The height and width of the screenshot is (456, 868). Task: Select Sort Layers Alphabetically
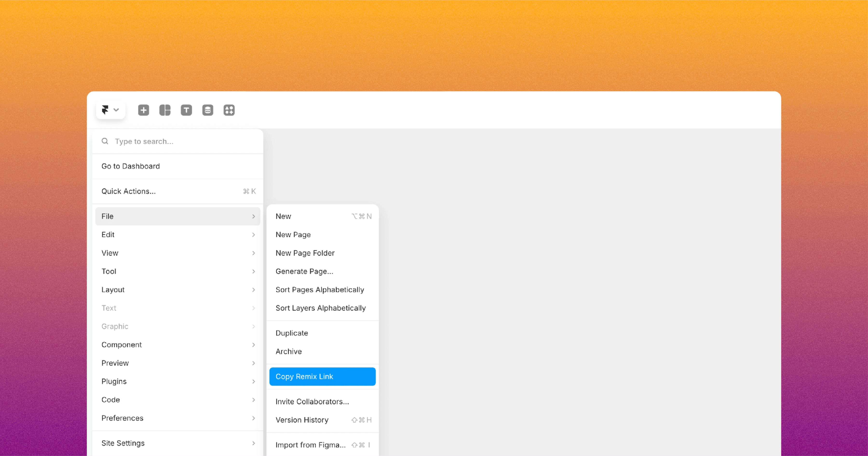pos(320,308)
